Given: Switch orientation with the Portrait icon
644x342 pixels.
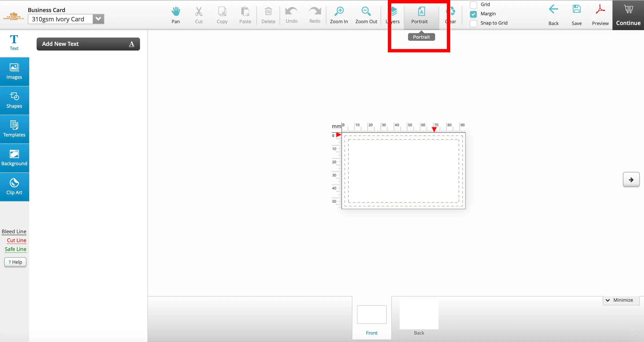Looking at the screenshot, I should 421,12.
